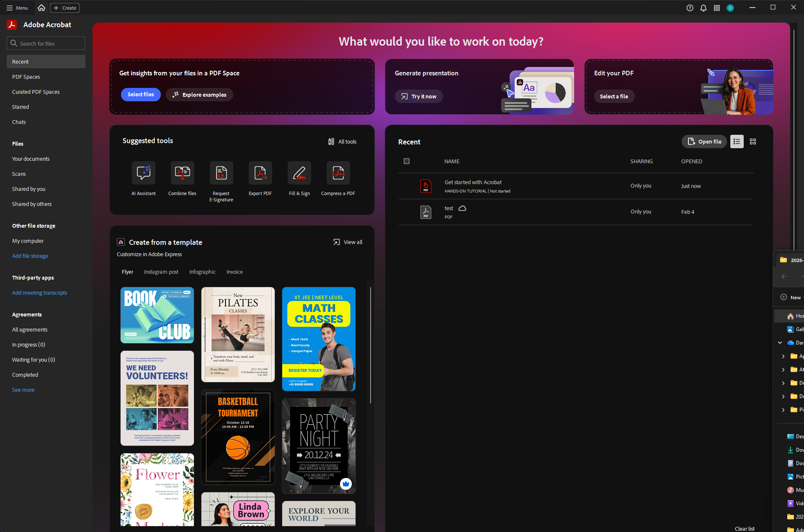Switch to the Infographic template tab
This screenshot has height=532, width=804.
click(x=202, y=272)
